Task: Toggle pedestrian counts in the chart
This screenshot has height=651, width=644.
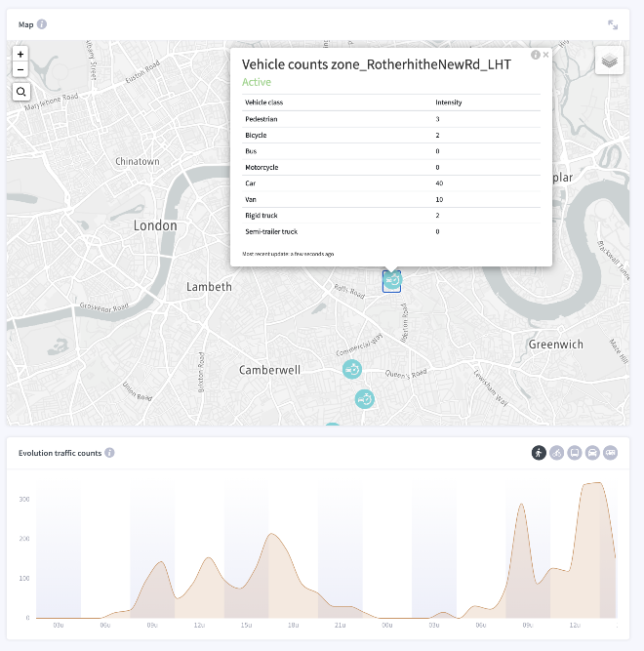Action: coord(539,453)
